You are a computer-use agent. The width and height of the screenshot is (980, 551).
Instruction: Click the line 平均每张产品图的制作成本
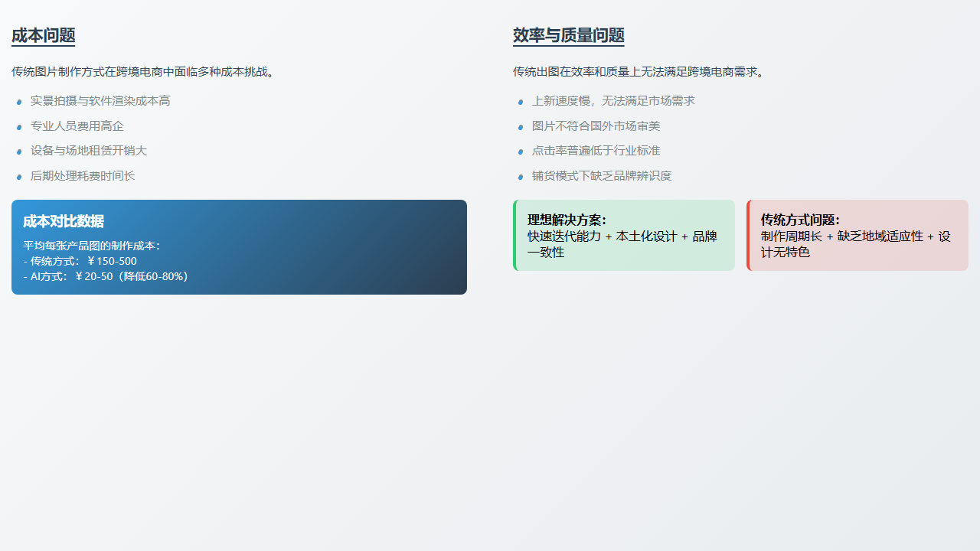pos(91,246)
